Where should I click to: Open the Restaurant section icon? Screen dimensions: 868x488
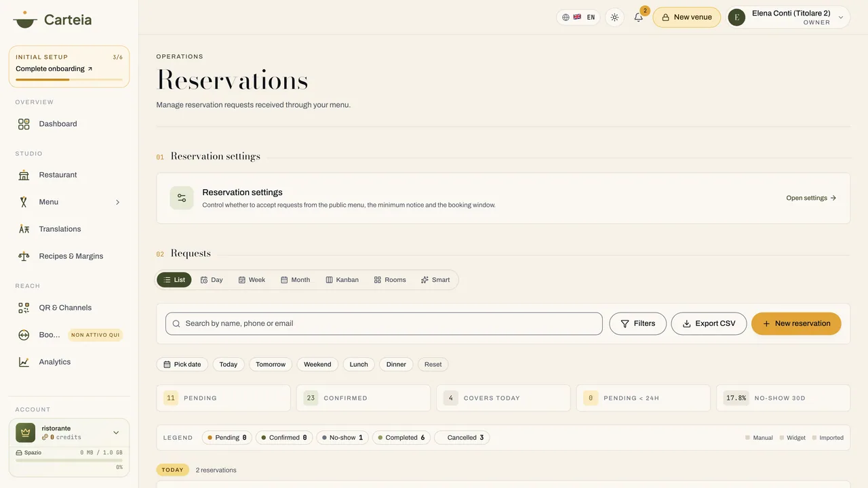click(24, 175)
